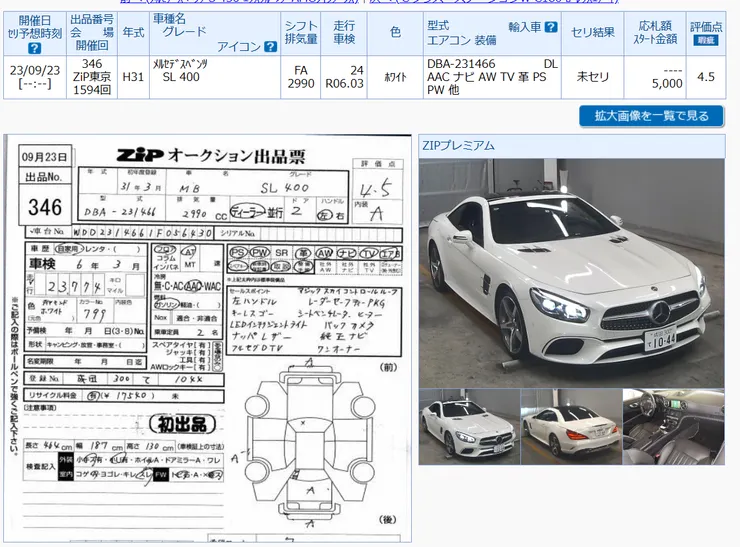This screenshot has height=547, width=740.
Task: Click color cell ホワイト
Action: (395, 77)
